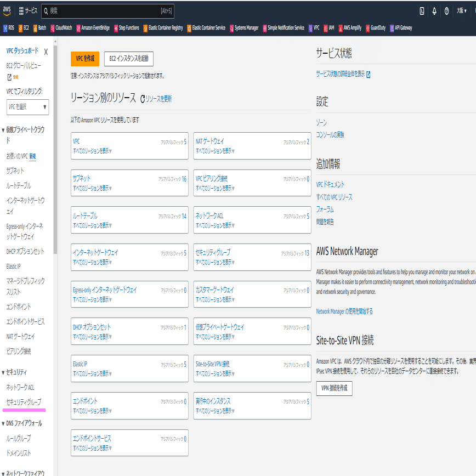Open the CloudShell icon in header

point(422,11)
